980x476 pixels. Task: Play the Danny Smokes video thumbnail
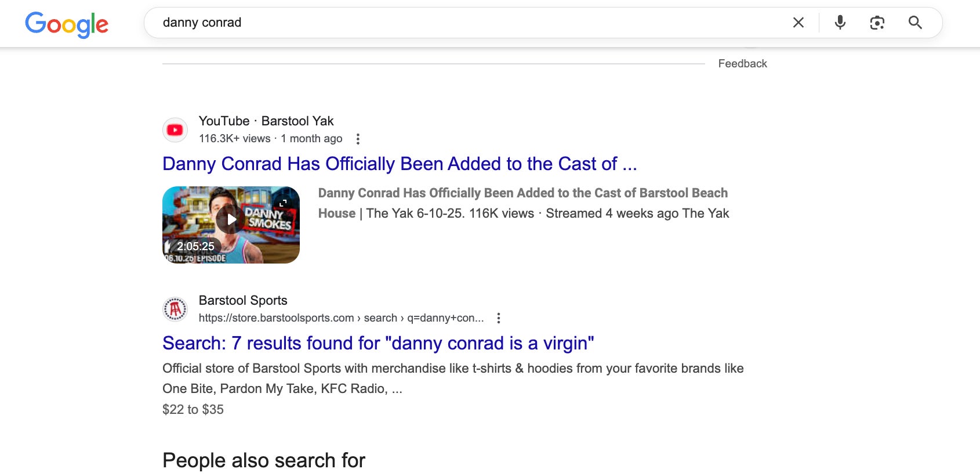tap(231, 219)
